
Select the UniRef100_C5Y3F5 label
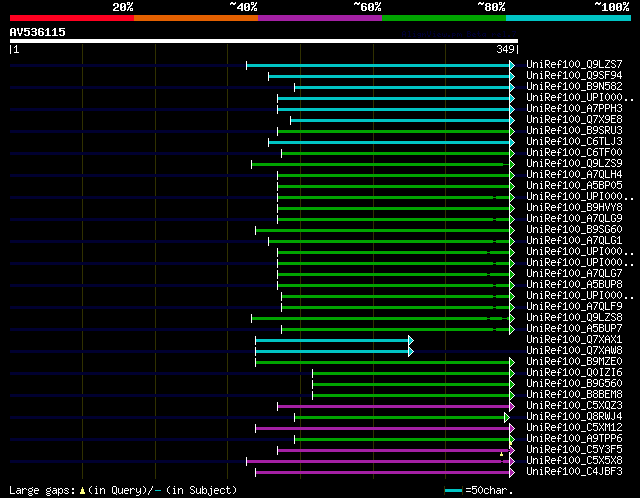[574, 450]
